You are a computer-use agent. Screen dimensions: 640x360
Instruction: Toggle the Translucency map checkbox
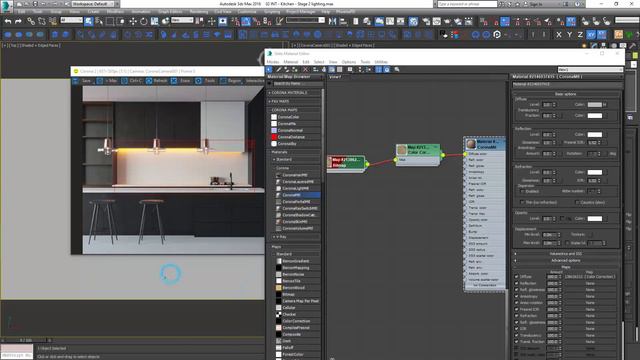[x=516, y=336]
